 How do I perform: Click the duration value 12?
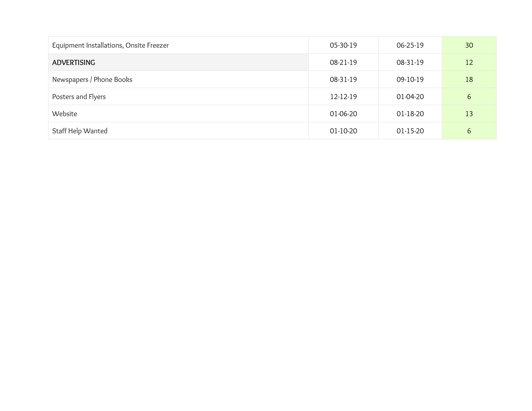[x=469, y=62]
